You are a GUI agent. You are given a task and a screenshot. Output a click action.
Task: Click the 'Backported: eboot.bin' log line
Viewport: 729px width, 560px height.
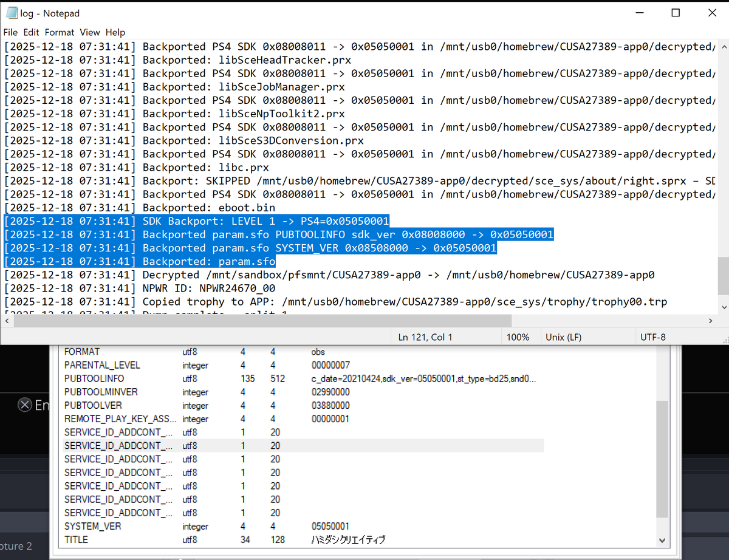pos(139,208)
